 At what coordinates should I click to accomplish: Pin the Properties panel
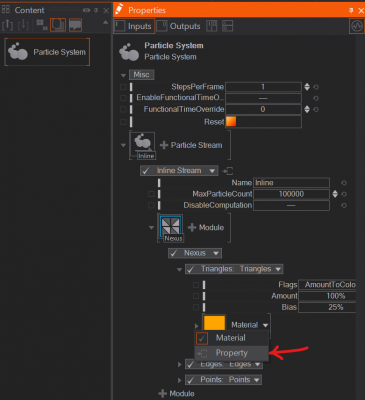click(351, 10)
